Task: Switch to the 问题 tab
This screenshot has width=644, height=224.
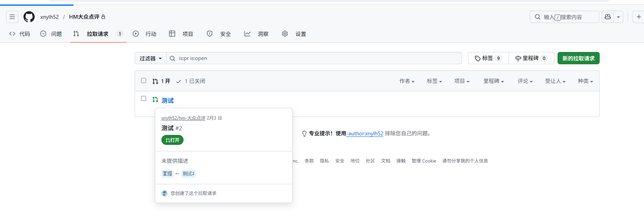Action: pyautogui.click(x=51, y=34)
